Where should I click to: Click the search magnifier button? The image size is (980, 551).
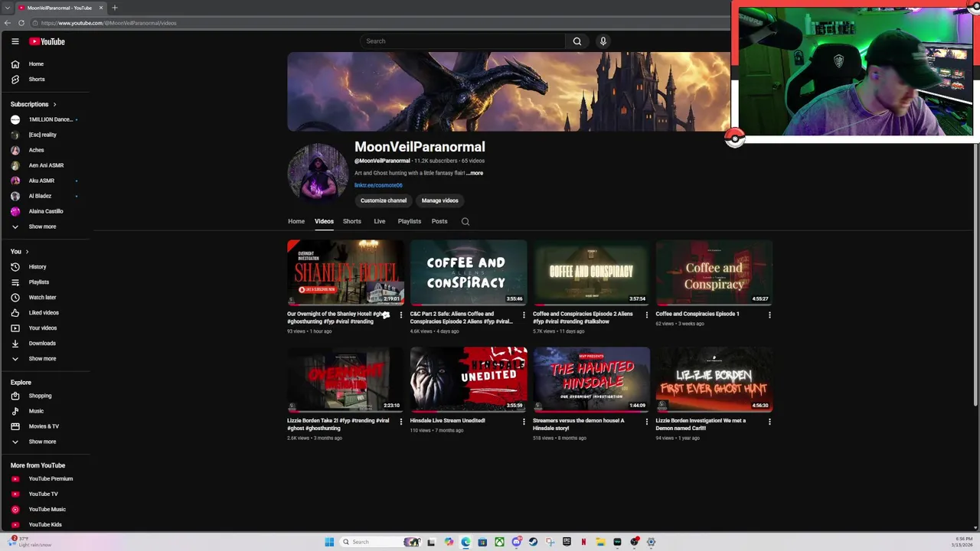point(577,41)
